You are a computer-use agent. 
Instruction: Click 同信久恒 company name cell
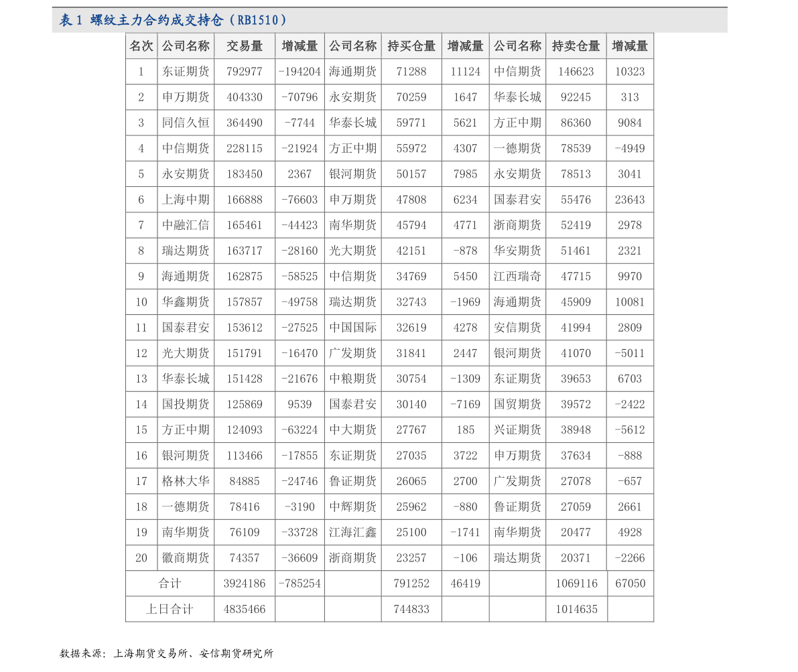186,123
